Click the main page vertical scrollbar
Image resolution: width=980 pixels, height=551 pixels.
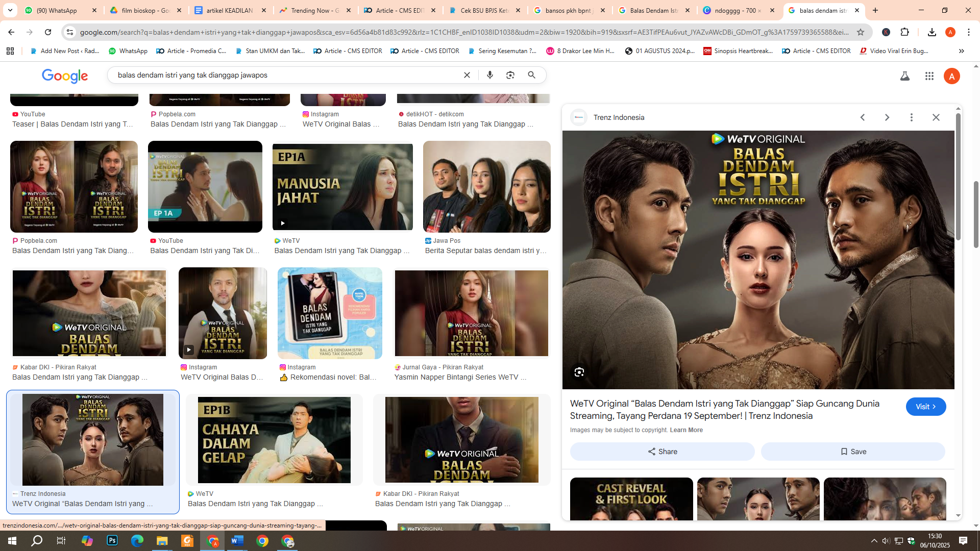976,214
